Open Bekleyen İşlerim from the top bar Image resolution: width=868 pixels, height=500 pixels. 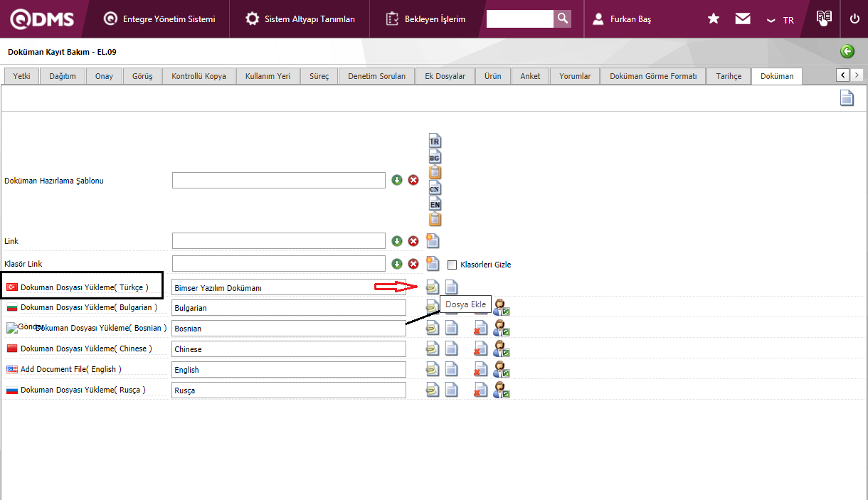click(425, 19)
